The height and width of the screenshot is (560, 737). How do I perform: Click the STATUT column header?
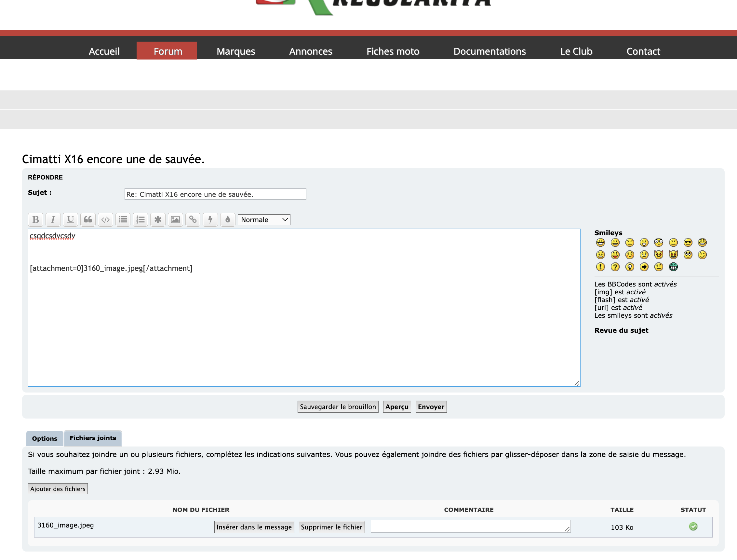(x=693, y=510)
